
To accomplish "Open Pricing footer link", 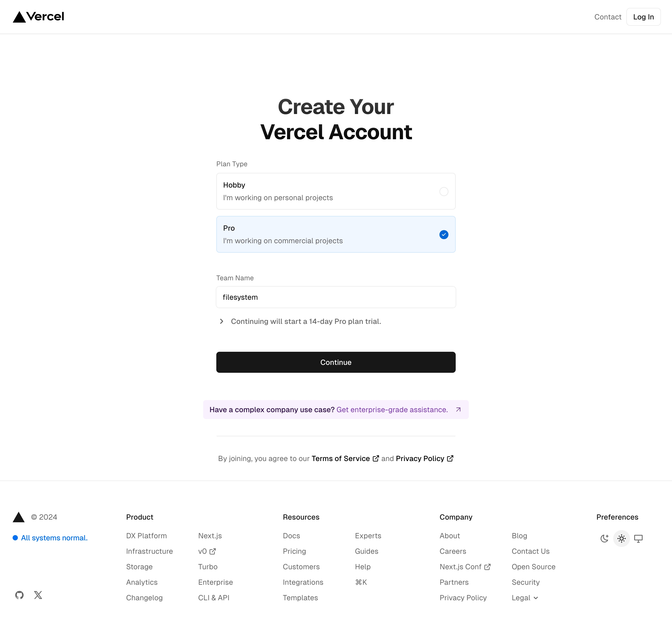I will [x=295, y=551].
